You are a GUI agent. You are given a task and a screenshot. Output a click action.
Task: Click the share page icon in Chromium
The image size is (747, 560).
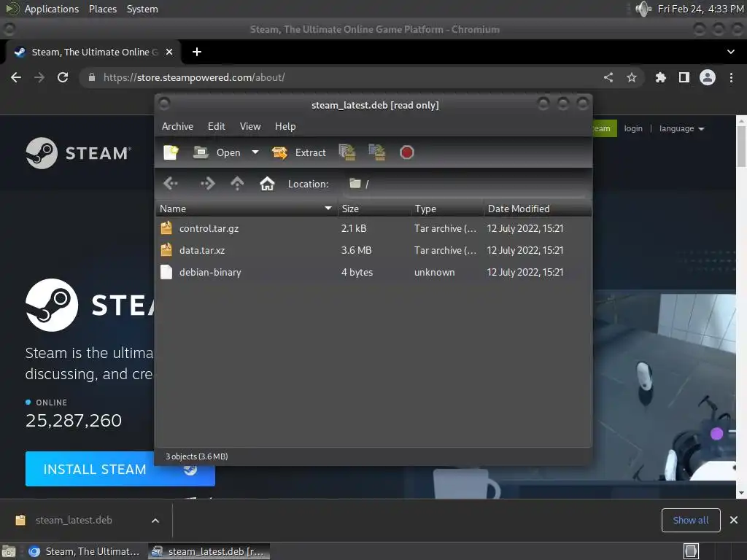608,77
